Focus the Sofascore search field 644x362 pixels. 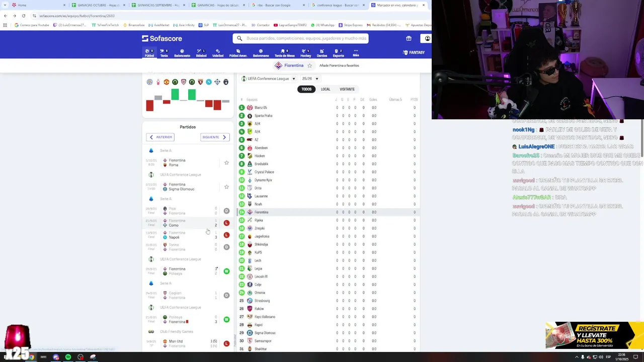300,38
